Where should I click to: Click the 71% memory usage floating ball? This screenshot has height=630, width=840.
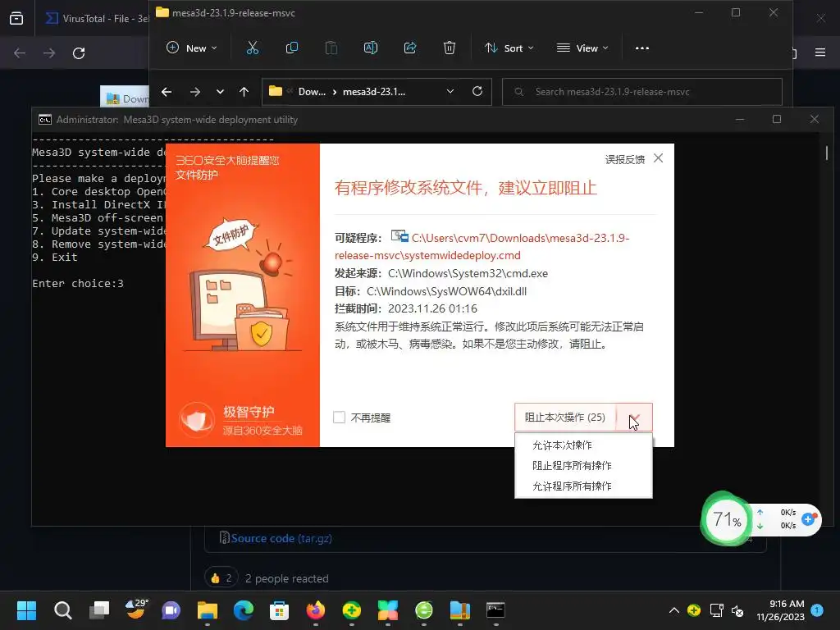(x=727, y=519)
